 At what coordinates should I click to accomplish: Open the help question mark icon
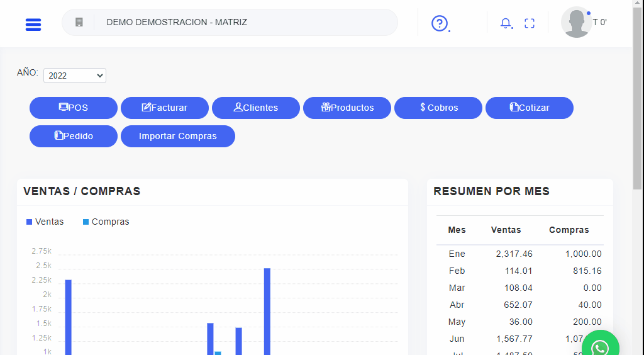[x=439, y=23]
